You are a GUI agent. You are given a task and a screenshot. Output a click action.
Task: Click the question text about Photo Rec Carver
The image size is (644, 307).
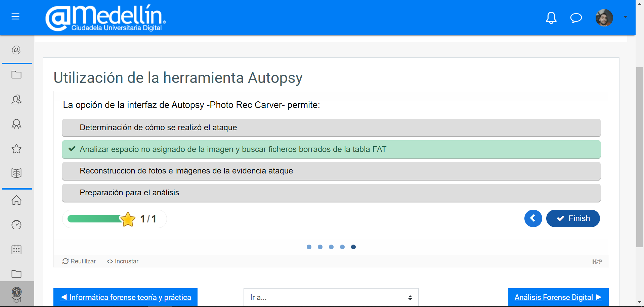[191, 105]
